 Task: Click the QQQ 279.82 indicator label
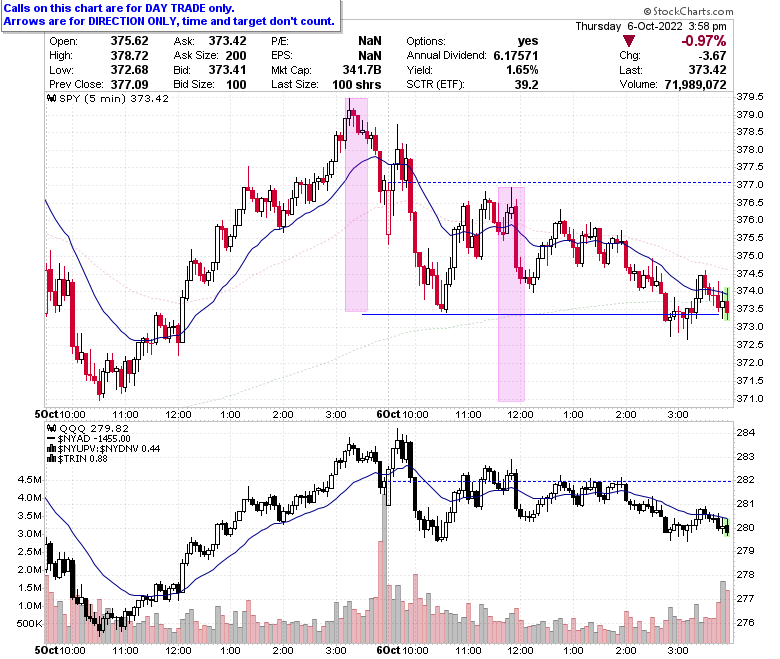point(94,428)
